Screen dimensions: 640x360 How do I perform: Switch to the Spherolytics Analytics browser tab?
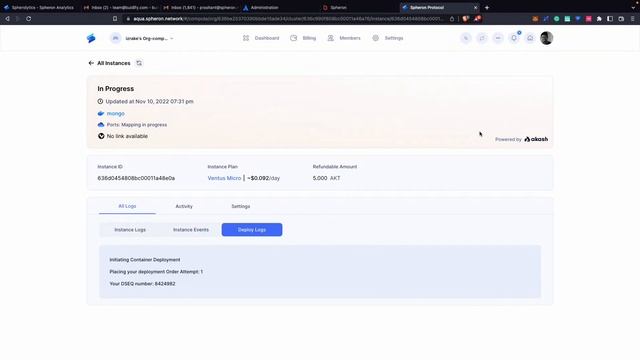point(40,7)
